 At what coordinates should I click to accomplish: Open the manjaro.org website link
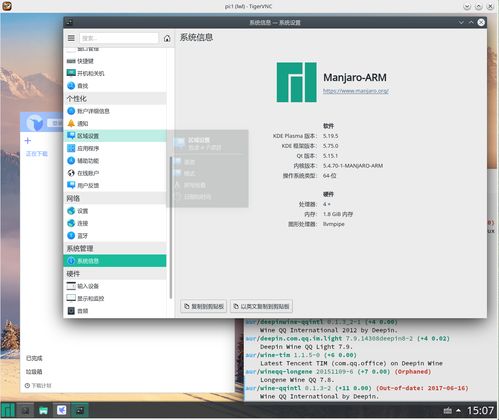point(356,91)
